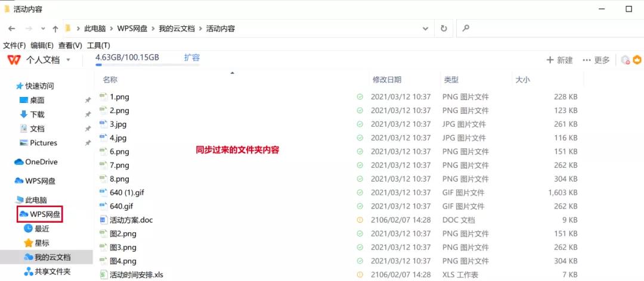Screen dimensions: 644x281
Task: Click yellow sync warning for 活动时间安排.xls
Action: click(360, 274)
